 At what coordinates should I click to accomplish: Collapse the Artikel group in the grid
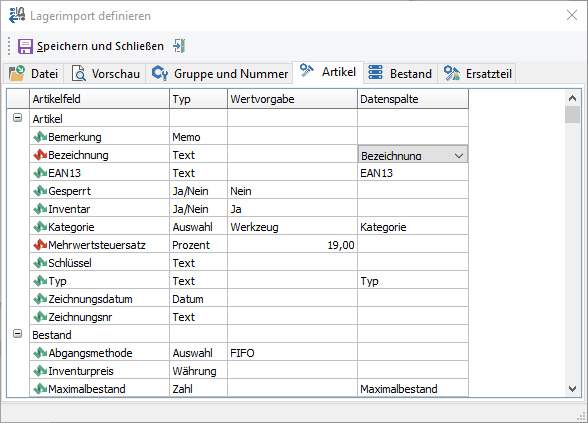pyautogui.click(x=17, y=118)
